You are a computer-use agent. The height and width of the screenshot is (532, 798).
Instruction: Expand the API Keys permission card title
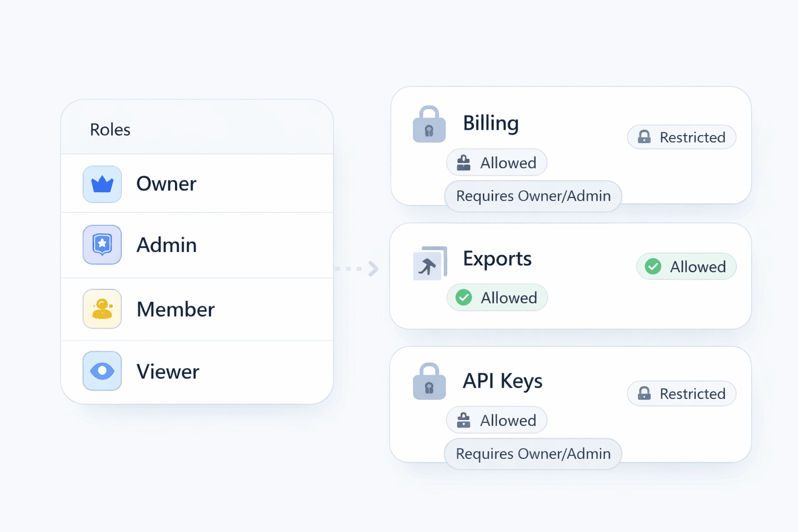pyautogui.click(x=502, y=381)
